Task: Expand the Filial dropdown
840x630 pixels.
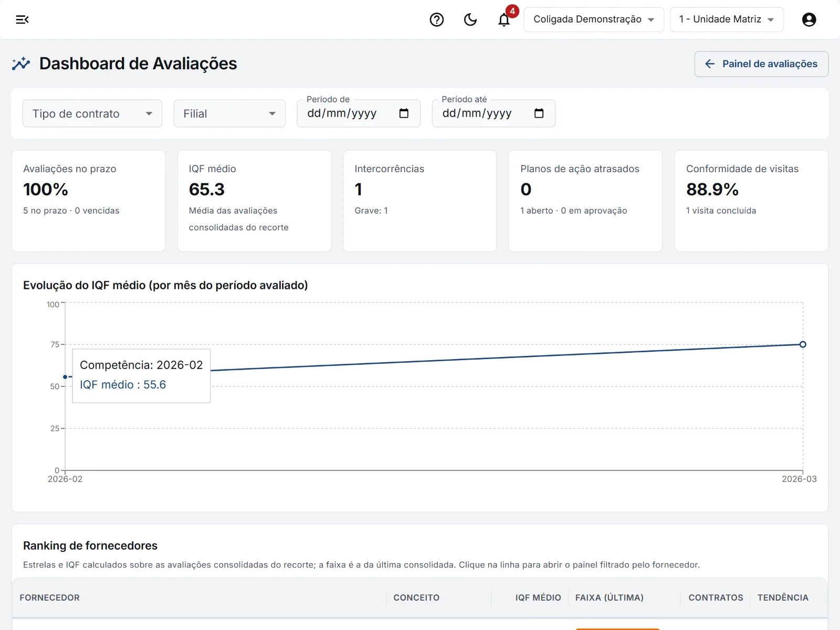Action: point(229,113)
